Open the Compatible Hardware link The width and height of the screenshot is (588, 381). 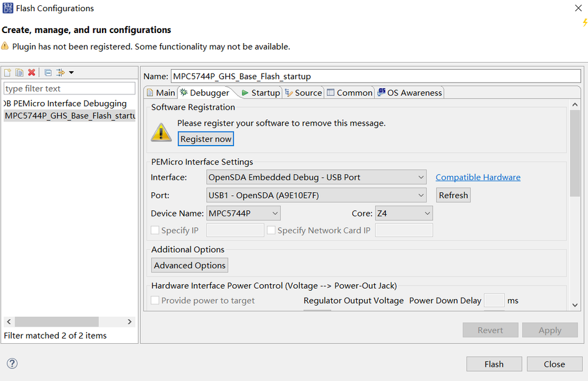point(478,177)
